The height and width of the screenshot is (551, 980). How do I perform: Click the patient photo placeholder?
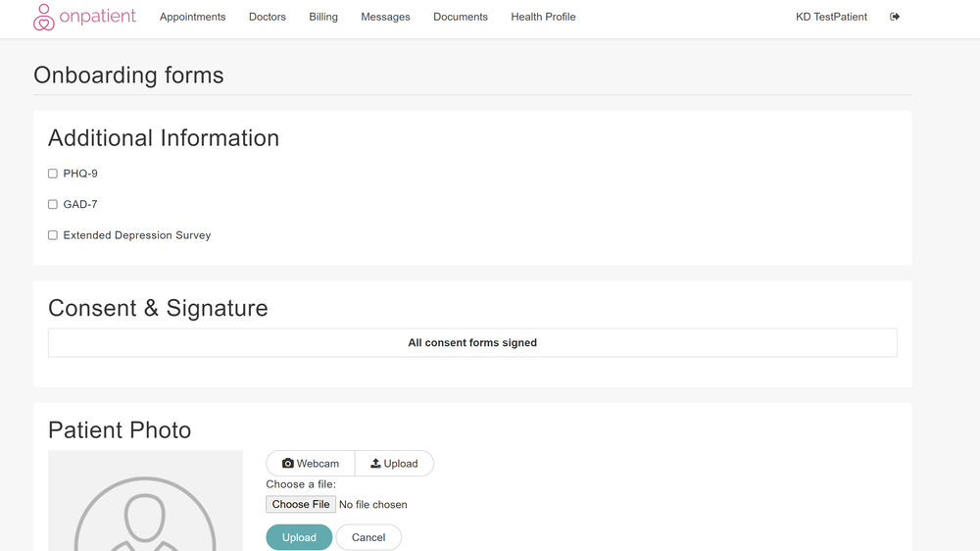coord(146,500)
